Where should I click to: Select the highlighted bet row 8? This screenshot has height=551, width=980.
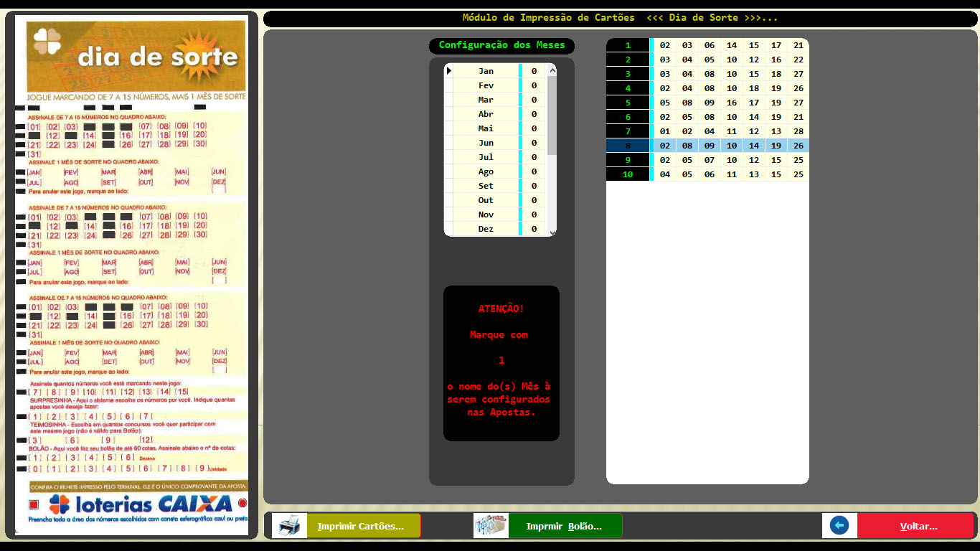(628, 146)
